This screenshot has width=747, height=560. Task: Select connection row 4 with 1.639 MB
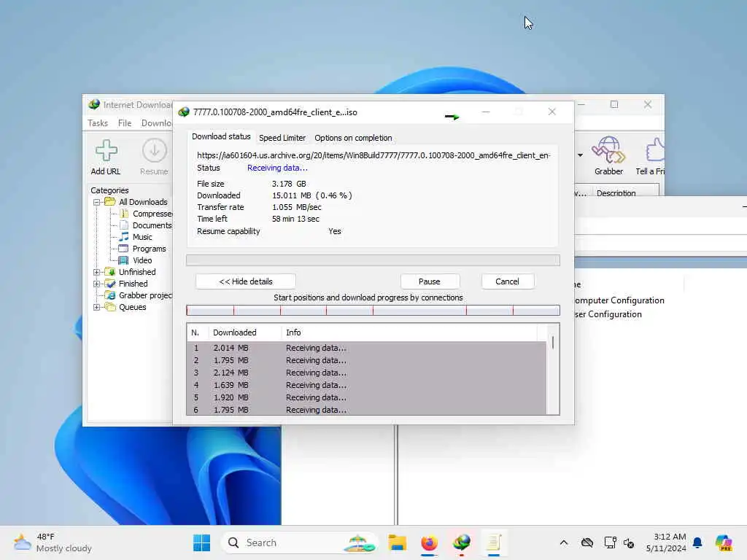[366, 385]
